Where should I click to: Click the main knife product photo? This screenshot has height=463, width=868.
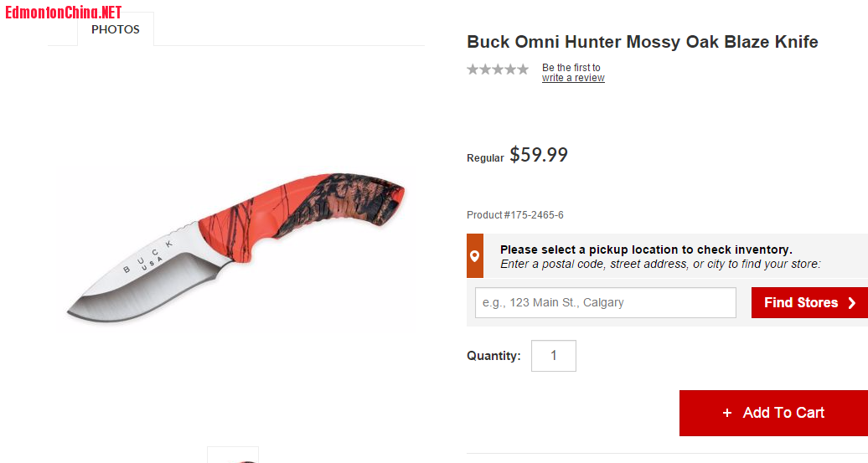tap(236, 249)
